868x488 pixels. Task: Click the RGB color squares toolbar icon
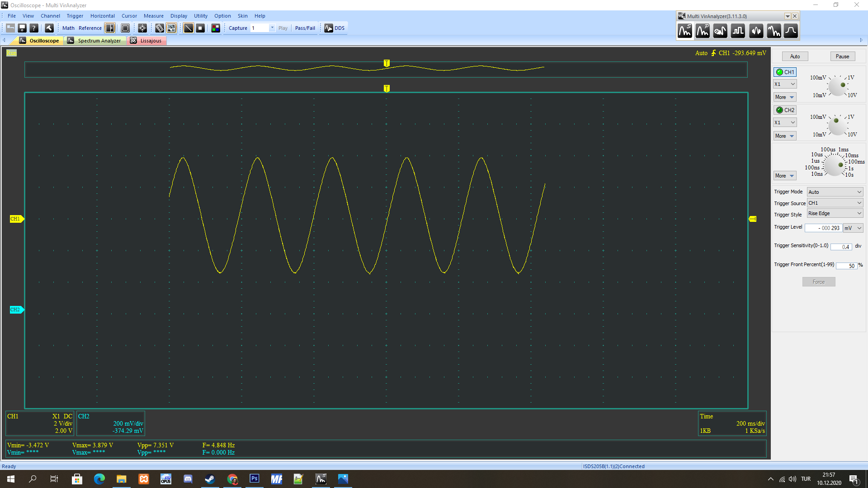coord(216,28)
